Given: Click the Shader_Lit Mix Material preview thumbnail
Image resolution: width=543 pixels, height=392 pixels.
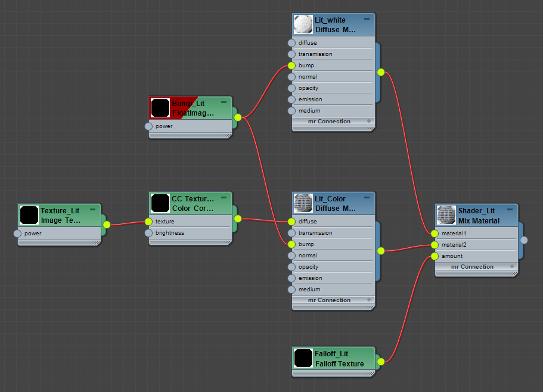Looking at the screenshot, I should coord(446,215).
